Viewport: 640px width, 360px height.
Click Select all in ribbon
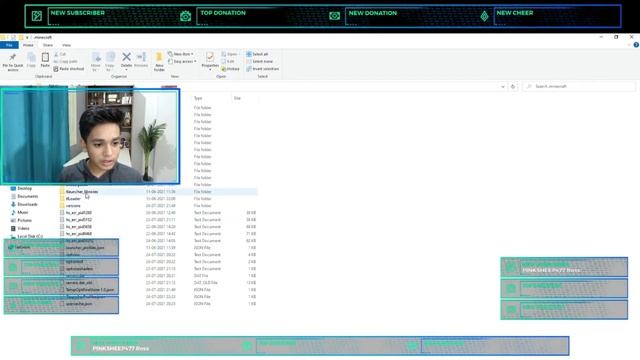[257, 54]
